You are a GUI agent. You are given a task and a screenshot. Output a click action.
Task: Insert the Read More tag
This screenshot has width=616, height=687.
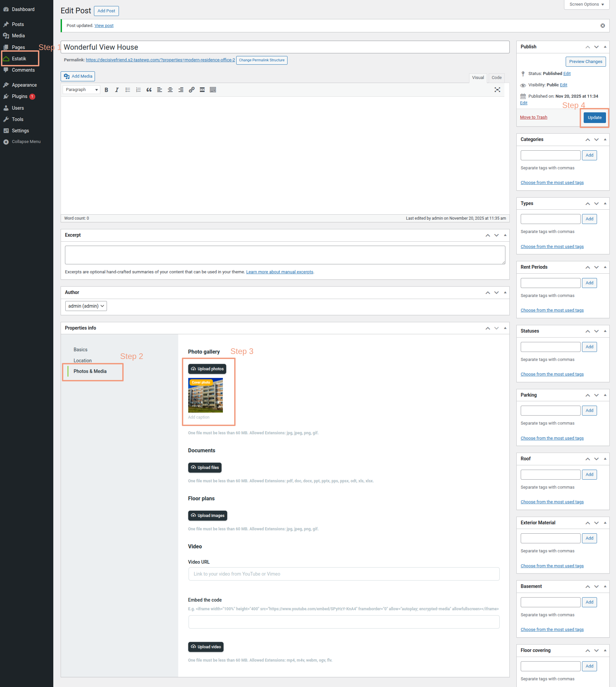pos(202,90)
